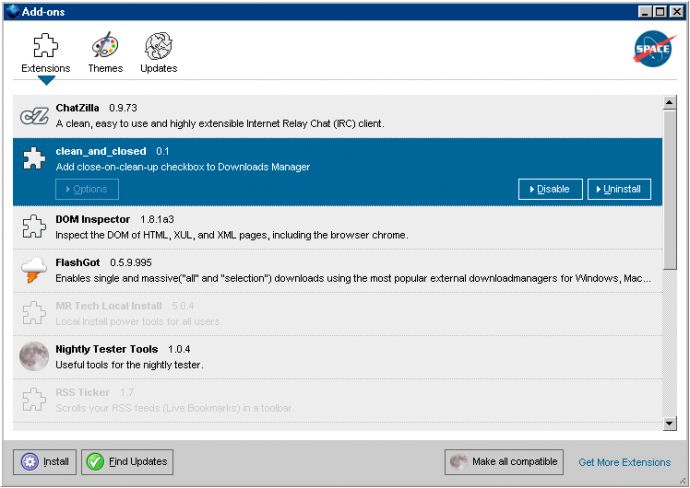Select the DOM Inspector row title

pyautogui.click(x=92, y=219)
